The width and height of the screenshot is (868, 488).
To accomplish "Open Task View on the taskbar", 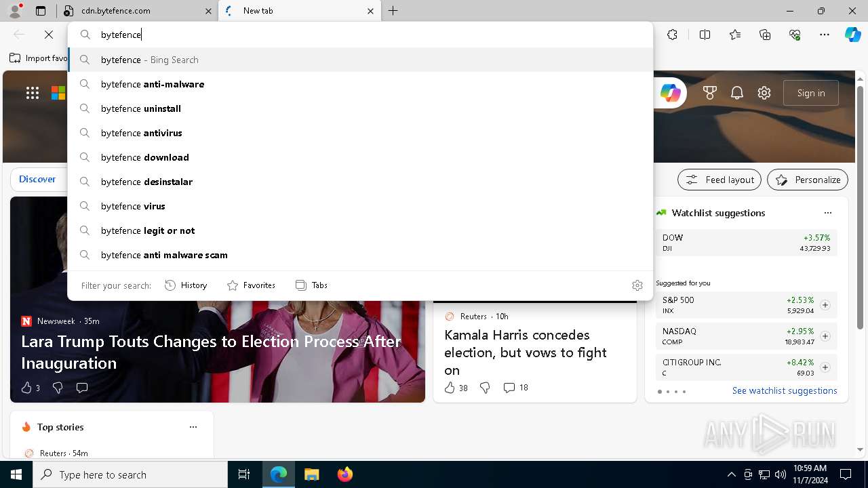I will [244, 474].
